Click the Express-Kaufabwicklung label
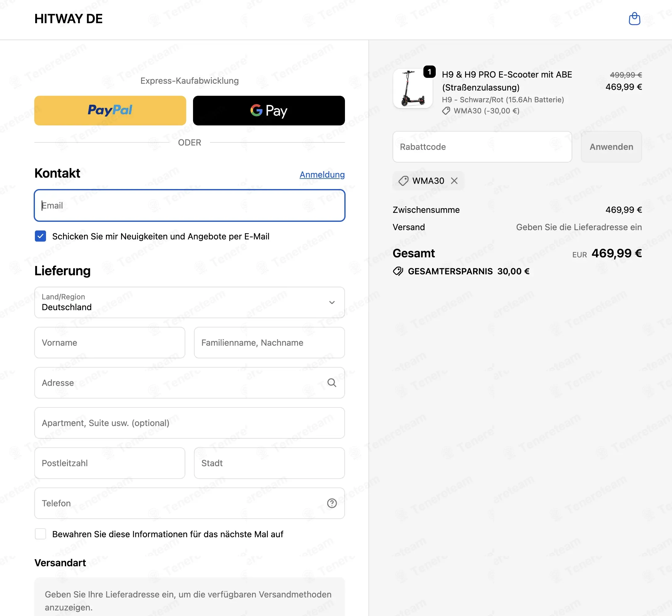This screenshot has height=616, width=672. [x=189, y=81]
